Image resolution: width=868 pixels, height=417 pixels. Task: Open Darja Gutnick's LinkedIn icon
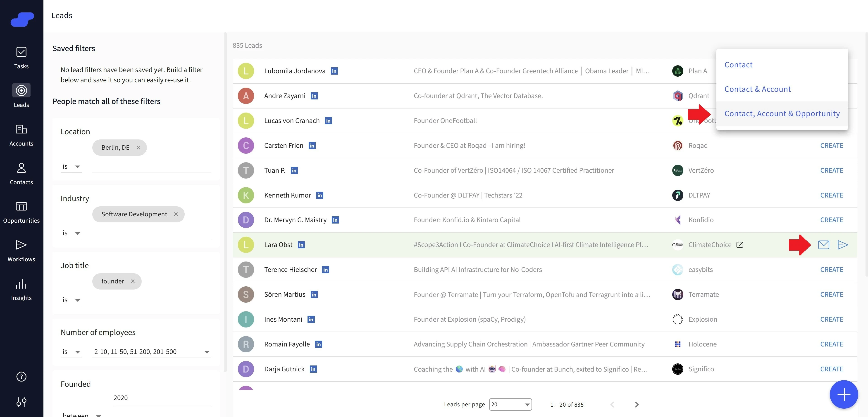coord(313,369)
